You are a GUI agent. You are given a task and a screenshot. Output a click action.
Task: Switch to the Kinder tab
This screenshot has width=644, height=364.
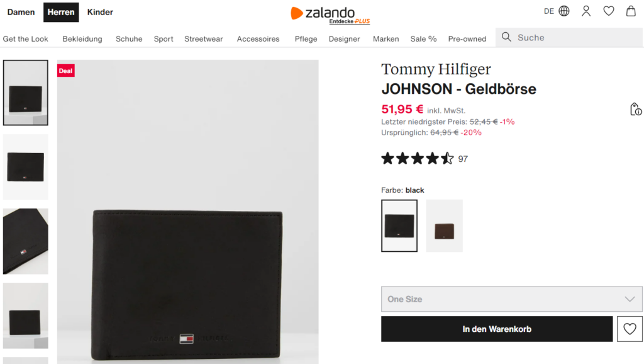pos(100,12)
